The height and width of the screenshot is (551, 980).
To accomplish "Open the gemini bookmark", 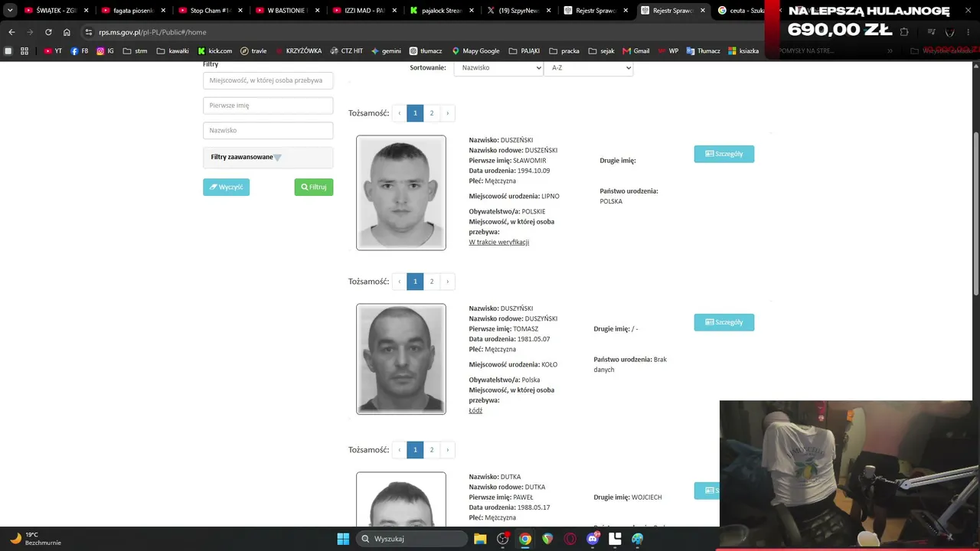I will [386, 51].
